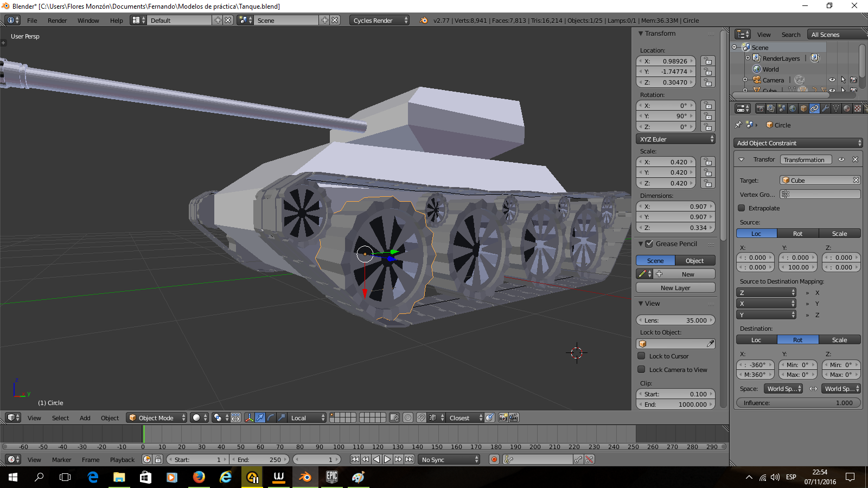Click the translate manipulator arrow icon

[x=260, y=418]
